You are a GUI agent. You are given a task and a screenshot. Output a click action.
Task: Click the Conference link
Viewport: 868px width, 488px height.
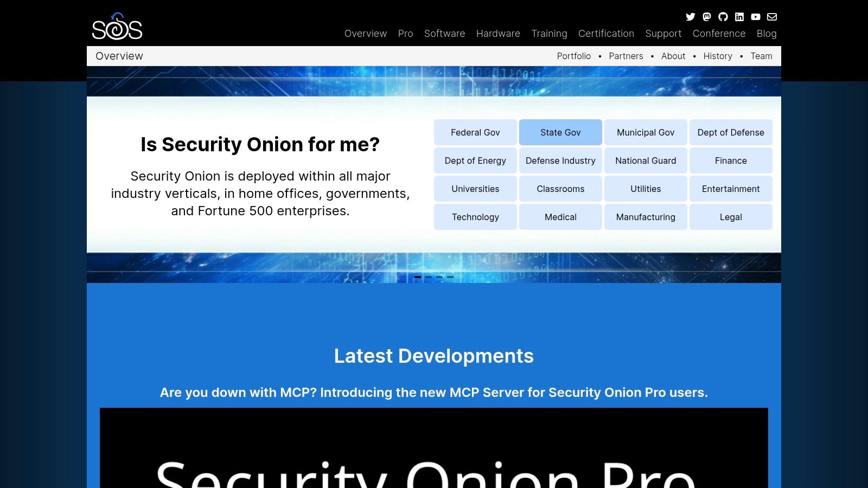click(719, 34)
